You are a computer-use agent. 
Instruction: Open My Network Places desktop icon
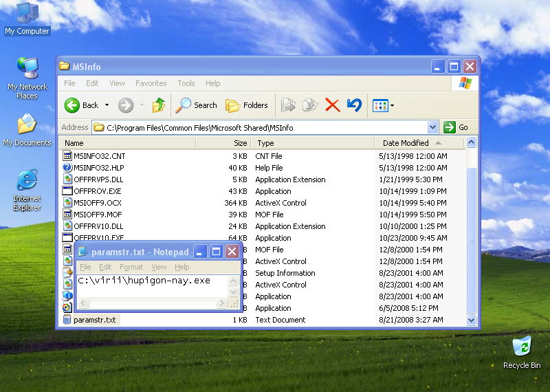[27, 78]
